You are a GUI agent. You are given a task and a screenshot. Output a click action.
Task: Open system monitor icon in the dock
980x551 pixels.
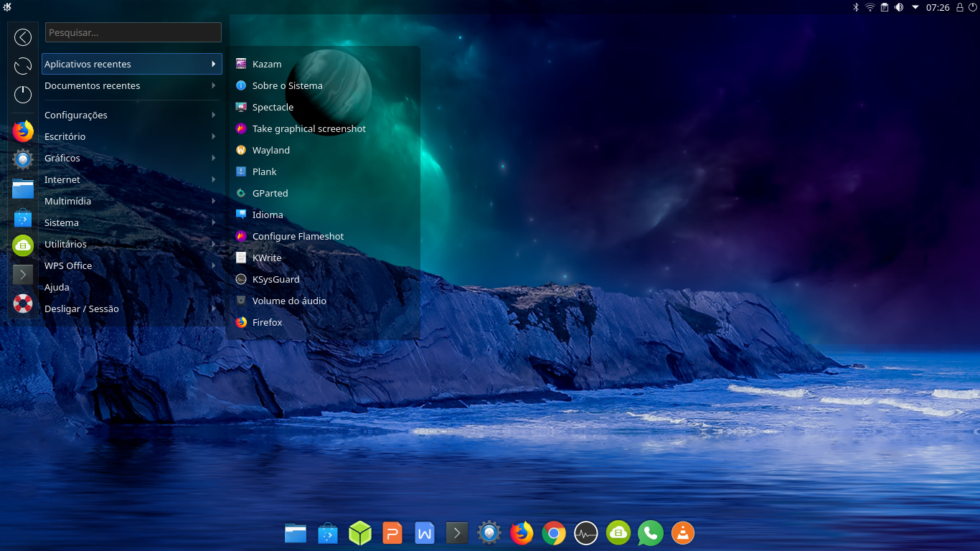pos(585,533)
